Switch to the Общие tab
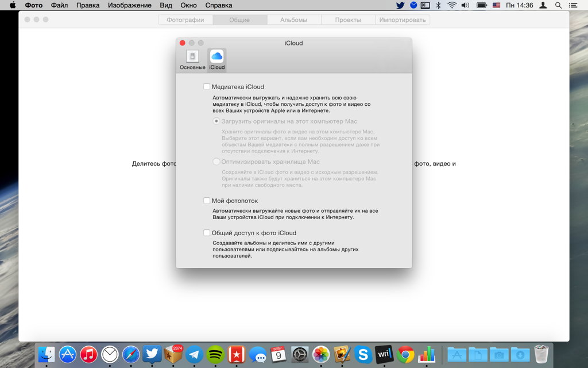Viewport: 588px width, 368px height. [x=239, y=20]
